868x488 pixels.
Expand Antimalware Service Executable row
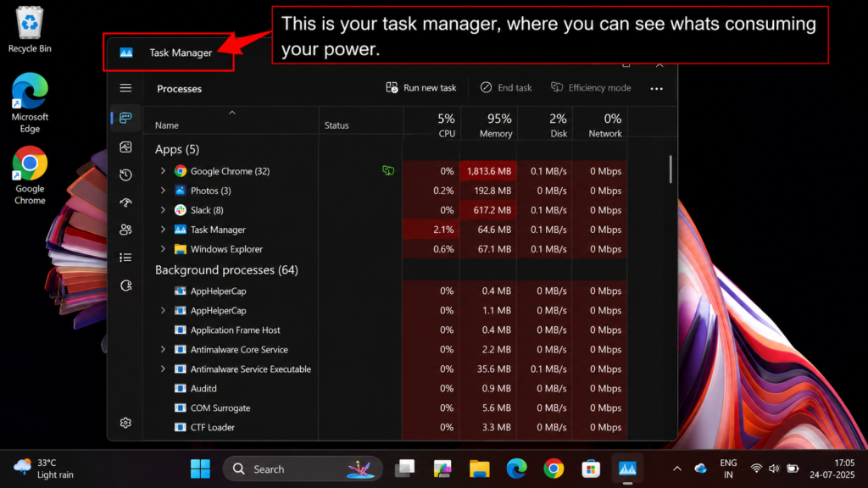point(163,369)
